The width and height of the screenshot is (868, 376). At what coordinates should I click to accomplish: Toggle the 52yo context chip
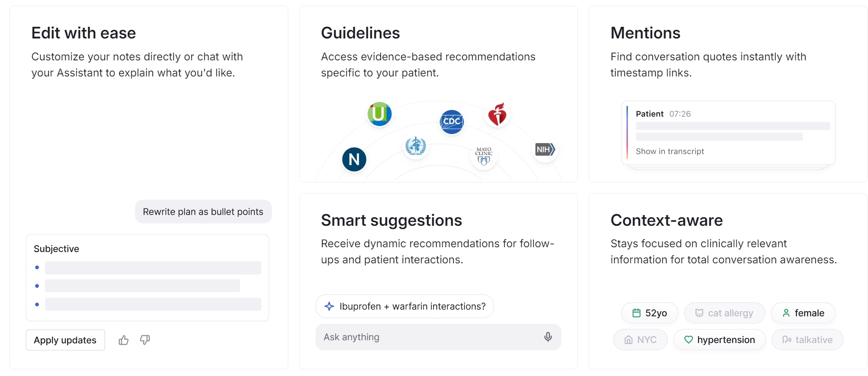(649, 313)
